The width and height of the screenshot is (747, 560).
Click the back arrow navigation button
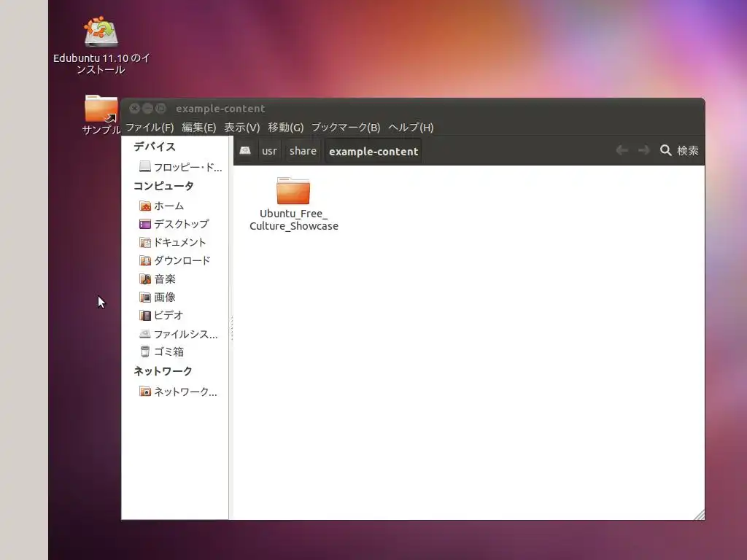tap(622, 150)
